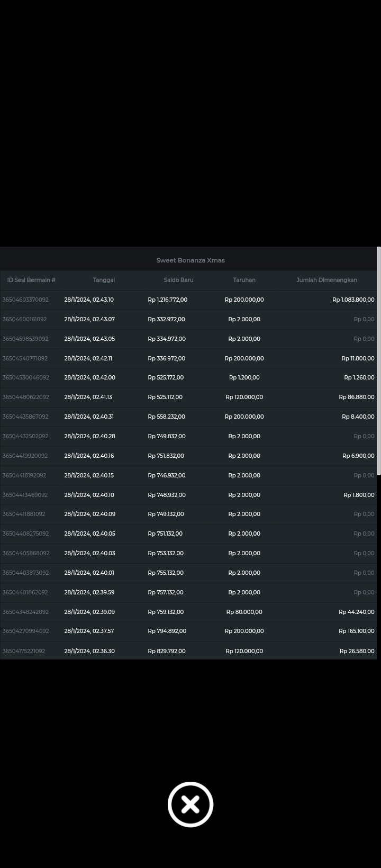381x868 pixels.
Task: Click the Sweet Bonanza Xmas title
Action: pyautogui.click(x=190, y=260)
